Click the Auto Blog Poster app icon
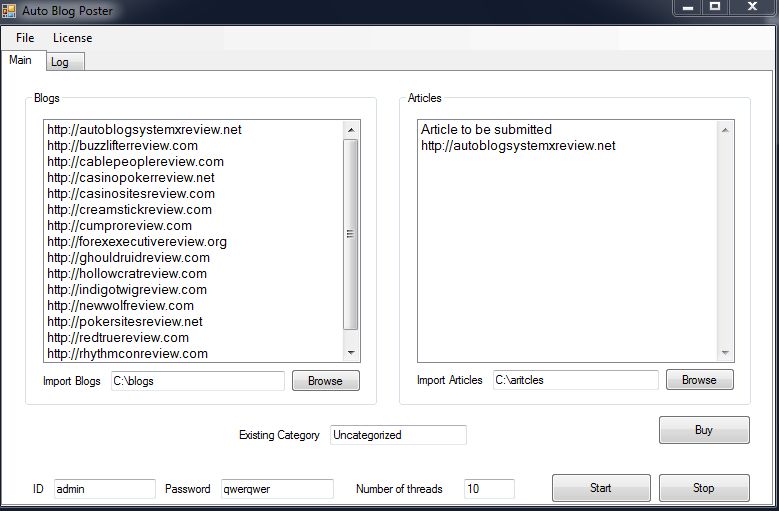This screenshot has height=511, width=779. (9, 10)
